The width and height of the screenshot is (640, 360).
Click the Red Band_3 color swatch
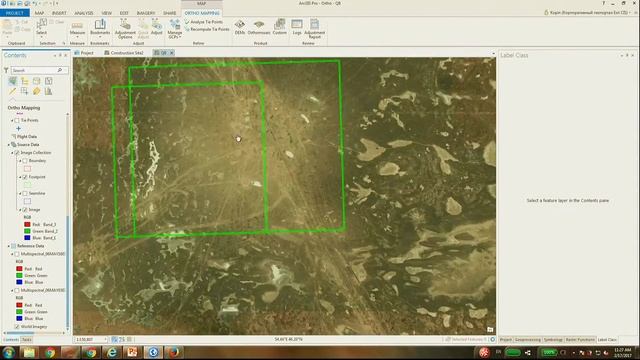[x=27, y=224]
